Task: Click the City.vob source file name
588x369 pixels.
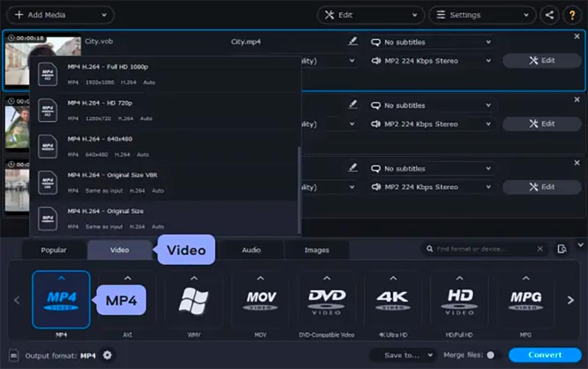Action: (98, 41)
